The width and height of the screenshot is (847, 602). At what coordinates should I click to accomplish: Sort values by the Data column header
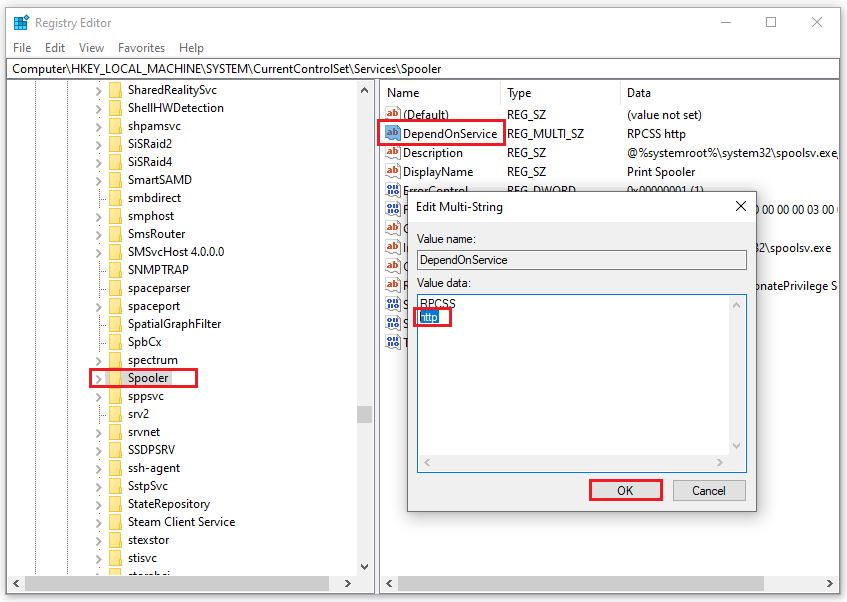[729, 93]
